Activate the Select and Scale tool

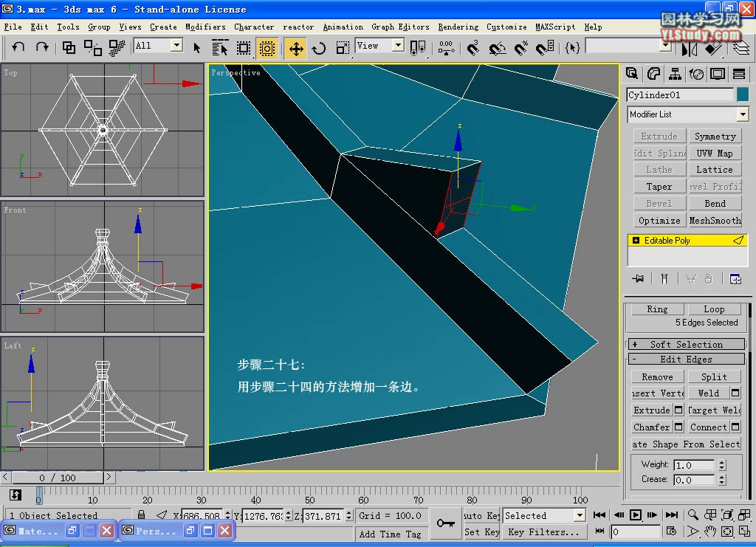click(343, 48)
